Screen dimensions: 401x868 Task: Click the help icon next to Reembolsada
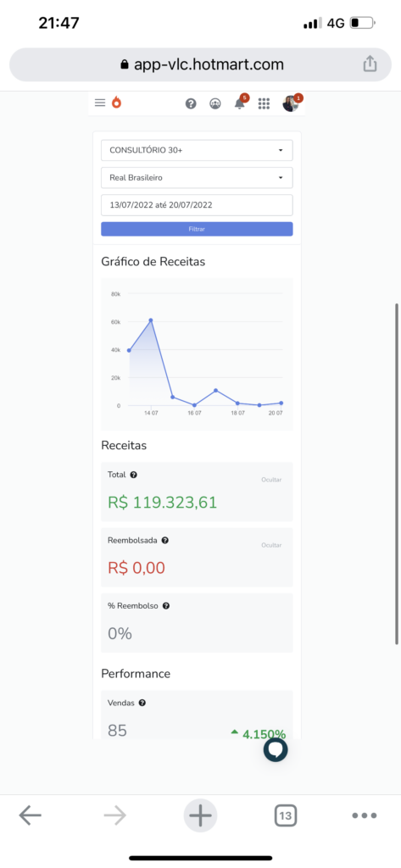pyautogui.click(x=165, y=540)
